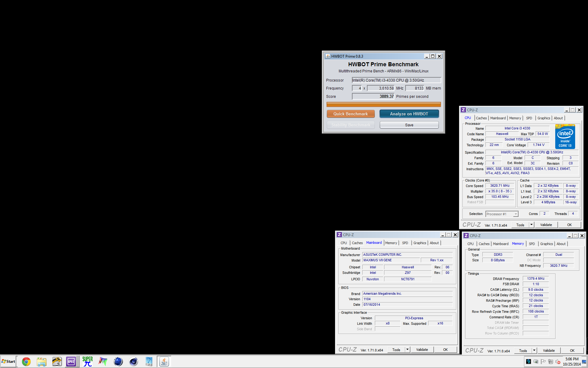Click the blue globe icon in taskbar
588x368 pixels.
coord(118,362)
